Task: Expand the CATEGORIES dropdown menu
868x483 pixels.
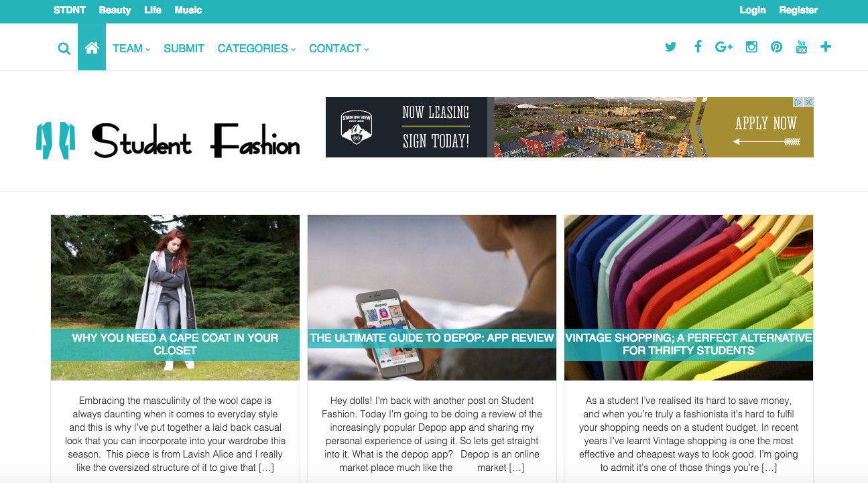Action: point(257,48)
